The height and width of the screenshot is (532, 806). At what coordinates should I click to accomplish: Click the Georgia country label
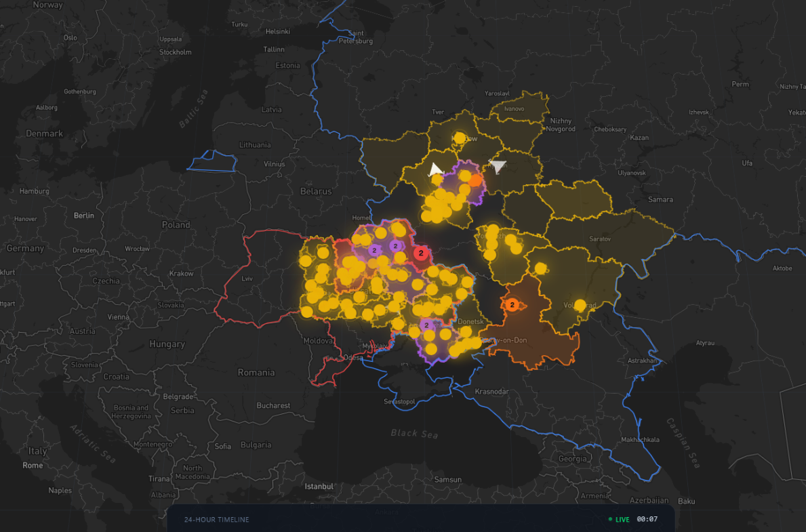click(x=573, y=459)
